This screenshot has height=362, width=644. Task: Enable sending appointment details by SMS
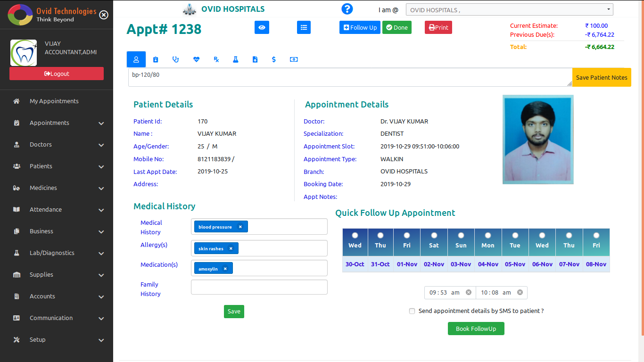[x=412, y=311]
